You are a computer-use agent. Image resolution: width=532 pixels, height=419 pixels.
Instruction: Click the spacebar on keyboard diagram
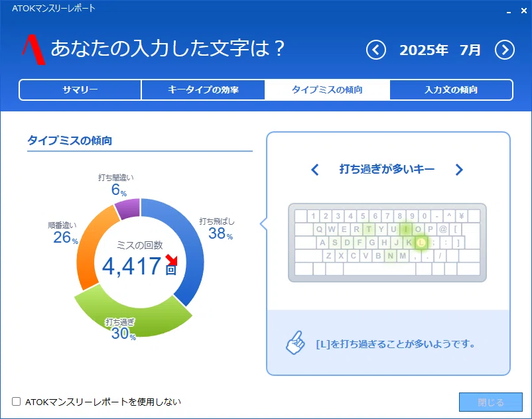point(379,269)
